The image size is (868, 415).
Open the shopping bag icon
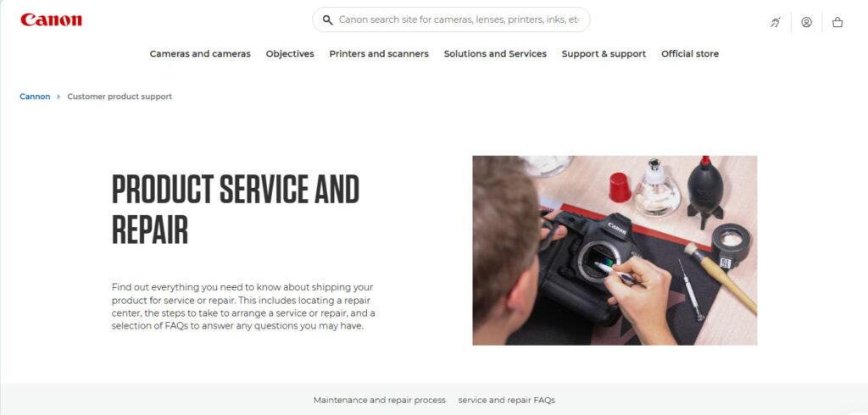(837, 22)
